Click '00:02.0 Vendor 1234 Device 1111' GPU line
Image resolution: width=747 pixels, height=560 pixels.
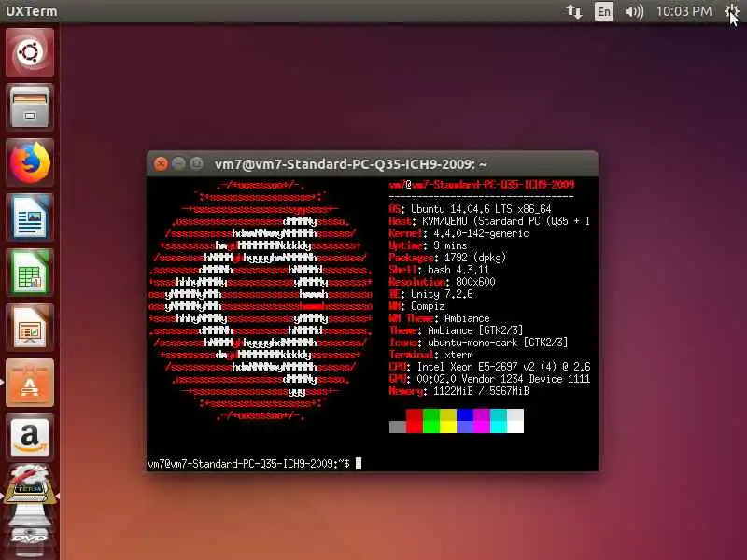[503, 379]
